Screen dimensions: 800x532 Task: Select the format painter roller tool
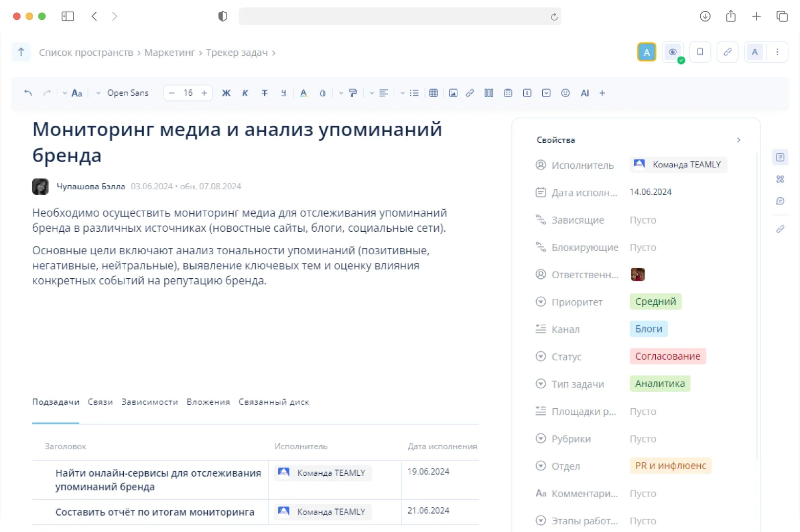tap(353, 93)
